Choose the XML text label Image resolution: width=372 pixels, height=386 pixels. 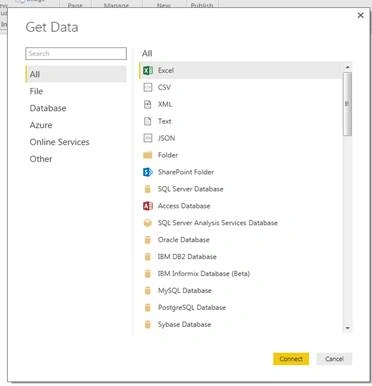click(x=165, y=104)
